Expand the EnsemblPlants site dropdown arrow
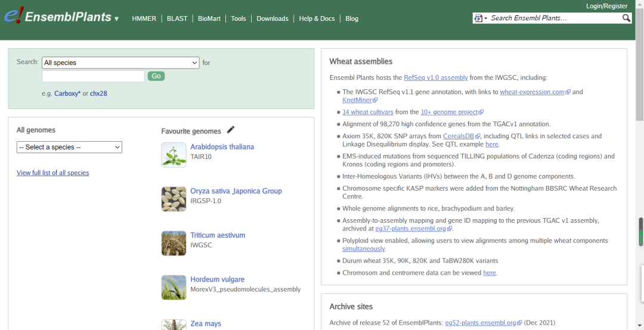This screenshot has width=644, height=330. [117, 19]
